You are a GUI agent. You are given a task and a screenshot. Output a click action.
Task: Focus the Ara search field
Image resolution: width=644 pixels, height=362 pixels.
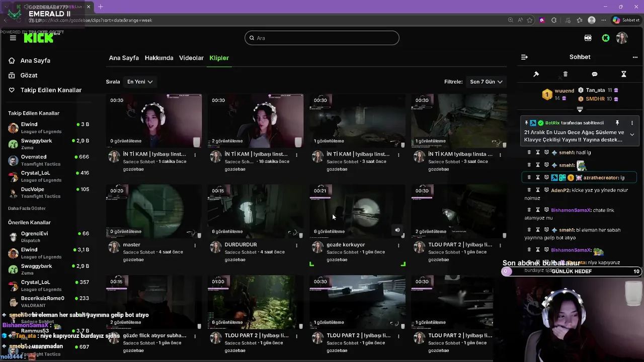tap(322, 38)
